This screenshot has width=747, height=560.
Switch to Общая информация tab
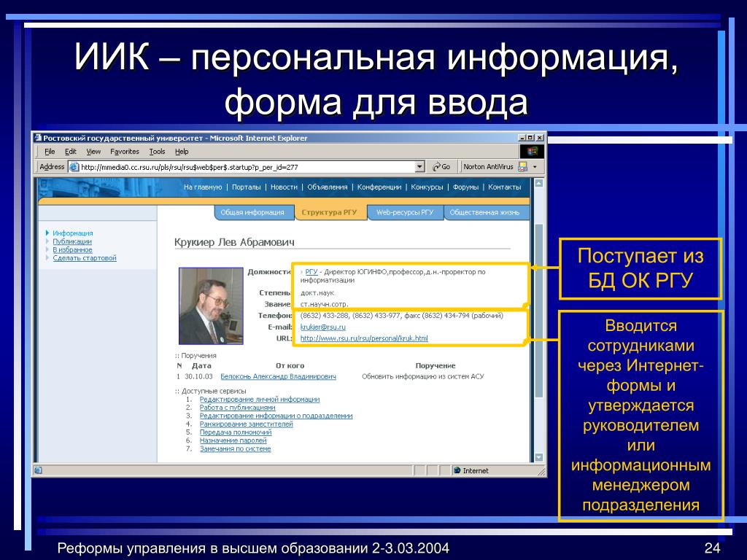point(252,212)
